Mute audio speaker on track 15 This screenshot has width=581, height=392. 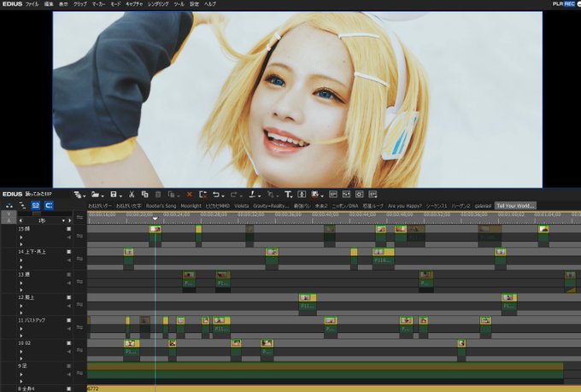[x=68, y=237]
